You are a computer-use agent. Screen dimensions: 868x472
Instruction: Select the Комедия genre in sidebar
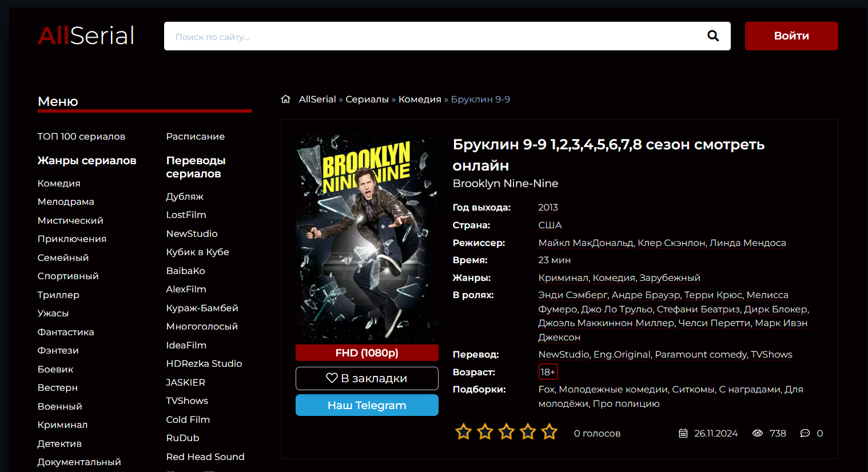click(x=59, y=184)
